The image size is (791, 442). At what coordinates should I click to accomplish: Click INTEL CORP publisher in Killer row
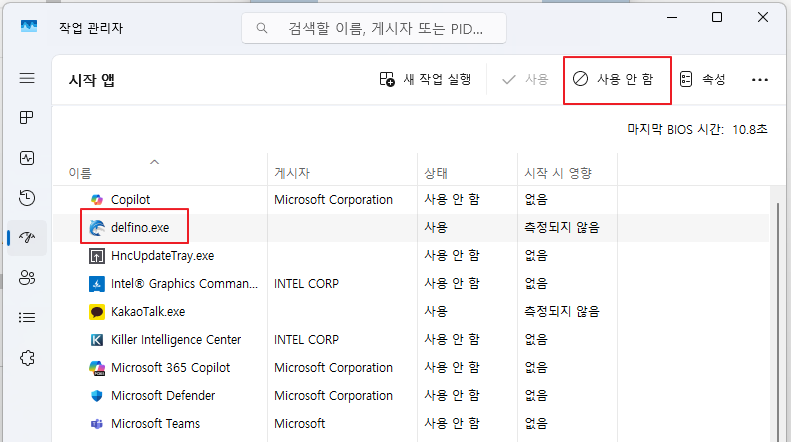306,340
